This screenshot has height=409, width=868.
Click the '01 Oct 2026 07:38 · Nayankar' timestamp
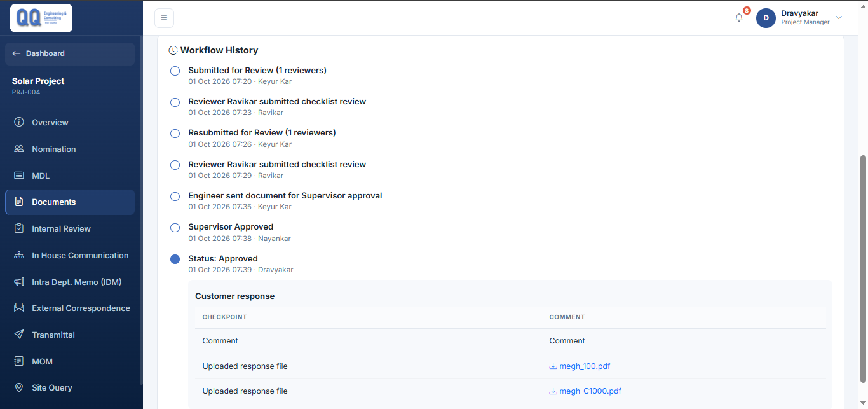click(x=240, y=239)
